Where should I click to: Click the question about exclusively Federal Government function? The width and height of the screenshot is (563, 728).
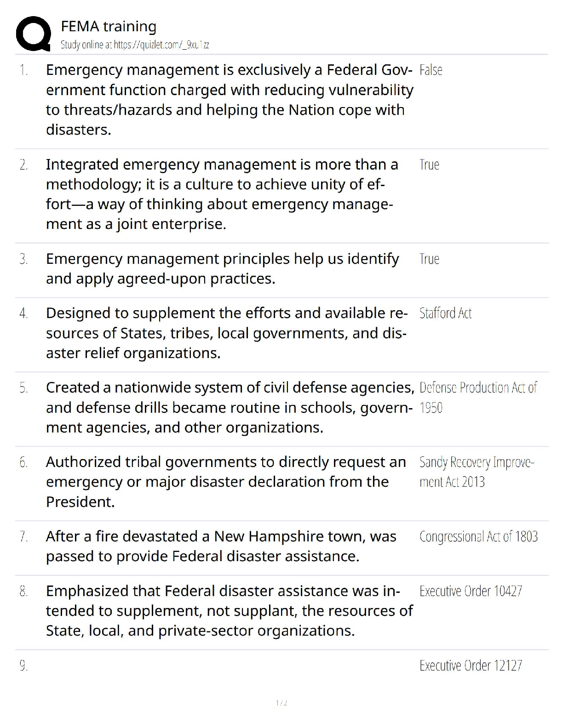tap(229, 100)
